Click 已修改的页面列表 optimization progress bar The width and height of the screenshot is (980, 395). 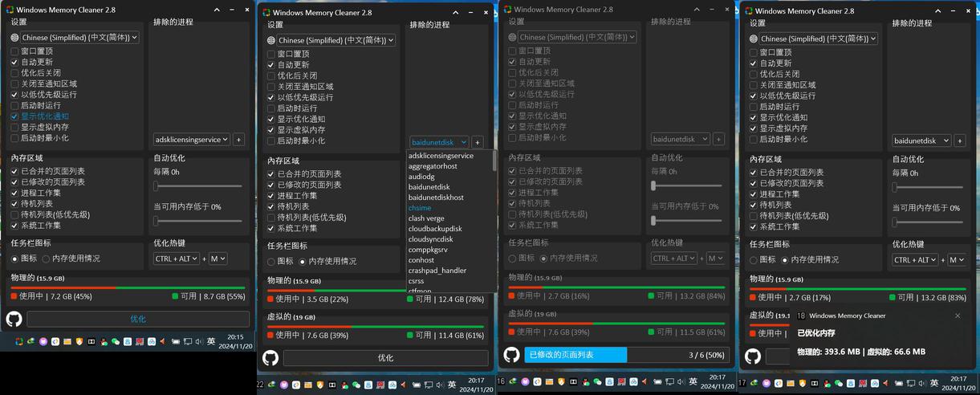(x=625, y=354)
